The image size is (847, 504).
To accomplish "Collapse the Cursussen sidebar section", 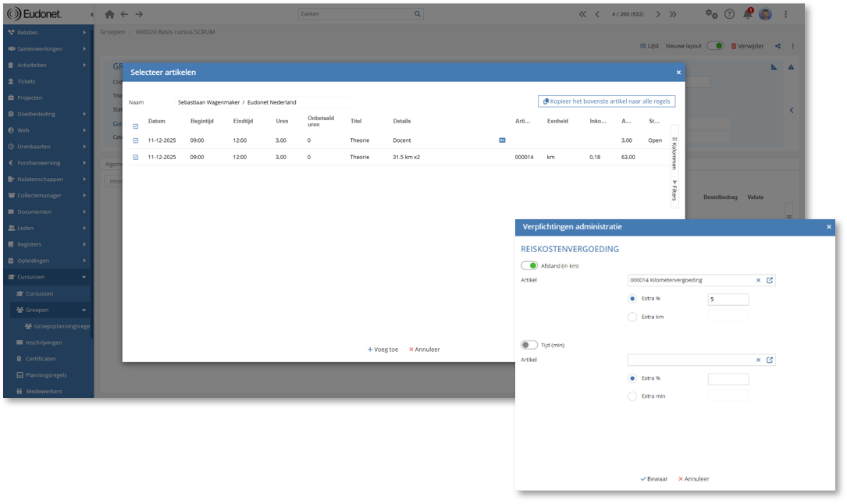I will coord(84,277).
